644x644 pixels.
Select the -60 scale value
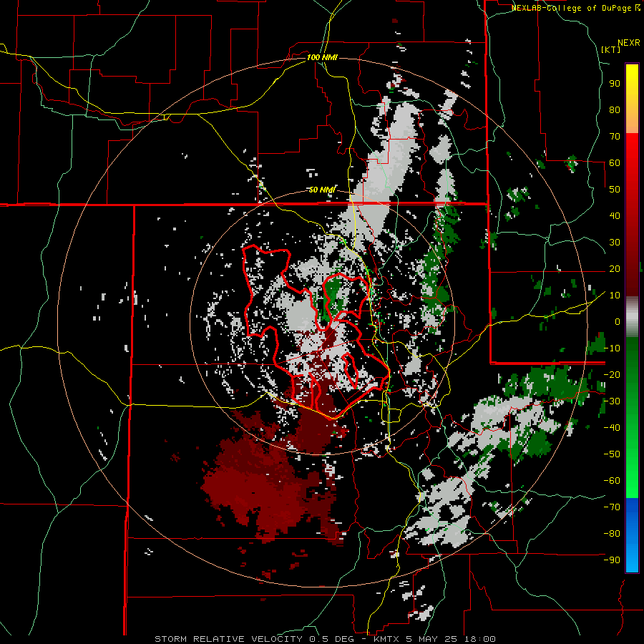click(612, 481)
